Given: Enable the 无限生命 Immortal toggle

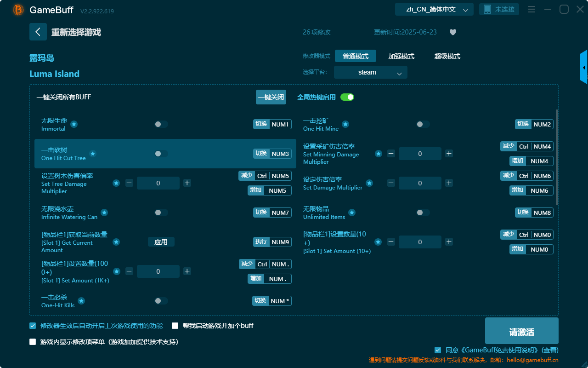Looking at the screenshot, I should tap(161, 124).
